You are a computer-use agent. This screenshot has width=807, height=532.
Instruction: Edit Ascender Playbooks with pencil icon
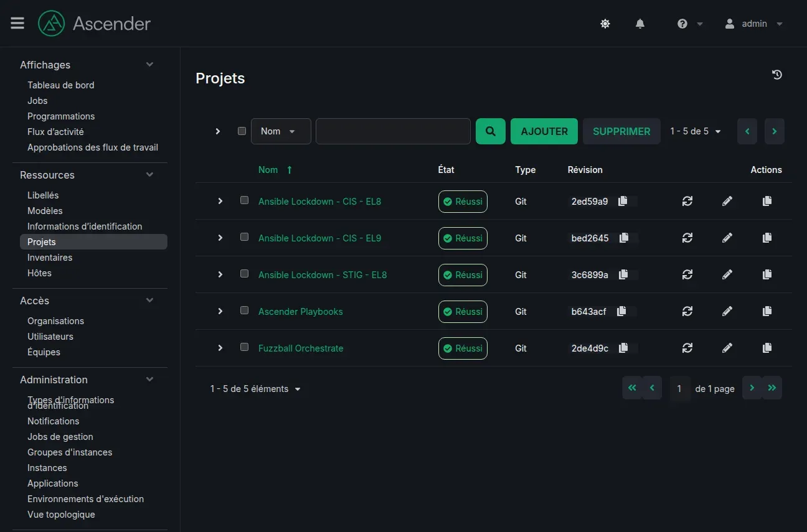(727, 311)
